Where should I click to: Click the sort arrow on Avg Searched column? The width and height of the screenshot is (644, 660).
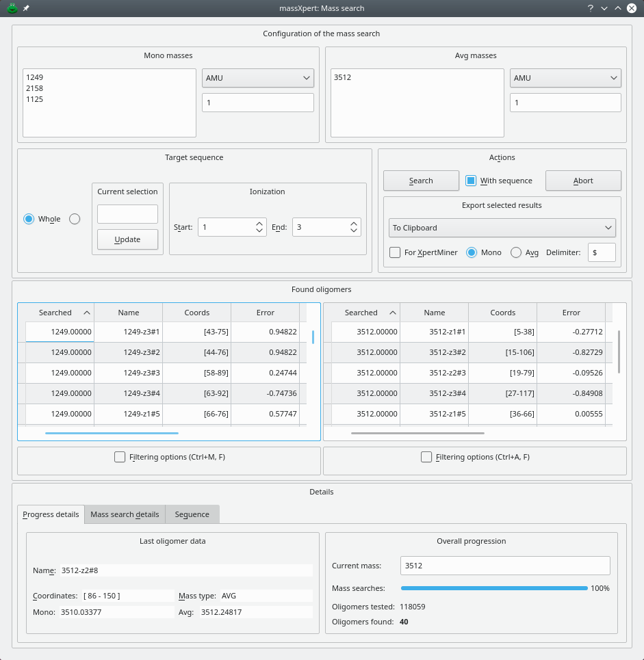tap(393, 313)
